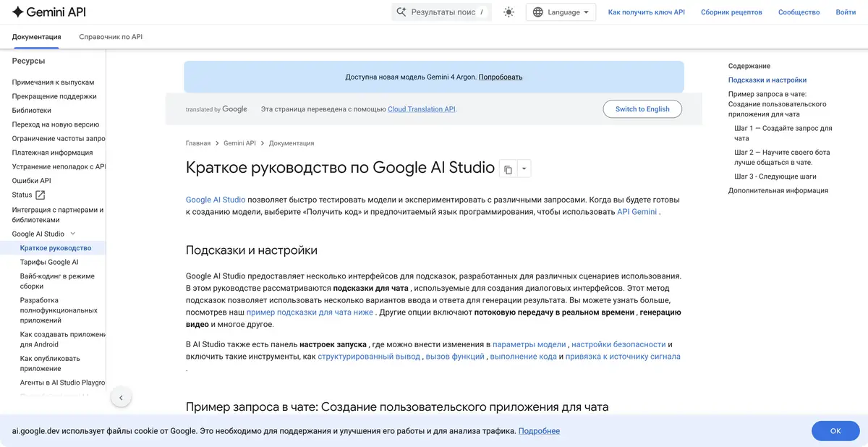This screenshot has height=447, width=868.
Task: Collapse the left sidebar with arrow button
Action: [121, 397]
